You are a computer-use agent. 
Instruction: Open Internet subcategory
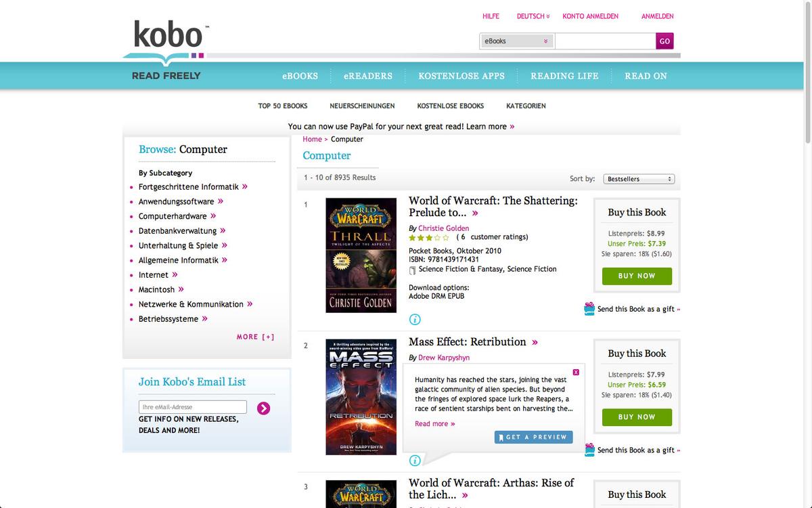[x=154, y=275]
